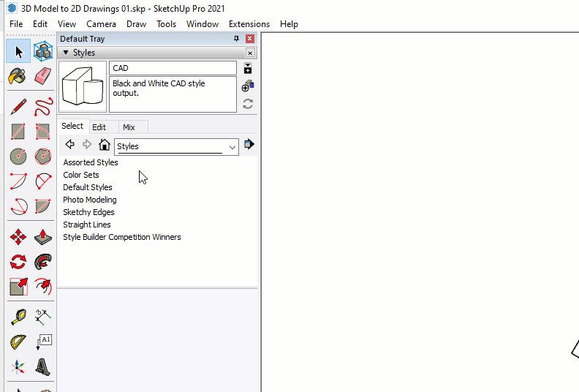
Task: Open the Help menu
Action: pos(289,24)
